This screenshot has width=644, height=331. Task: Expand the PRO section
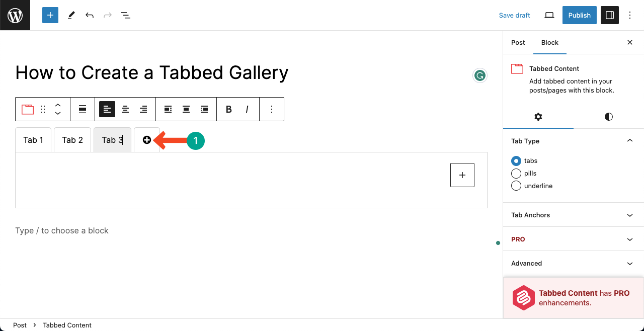pos(574,239)
